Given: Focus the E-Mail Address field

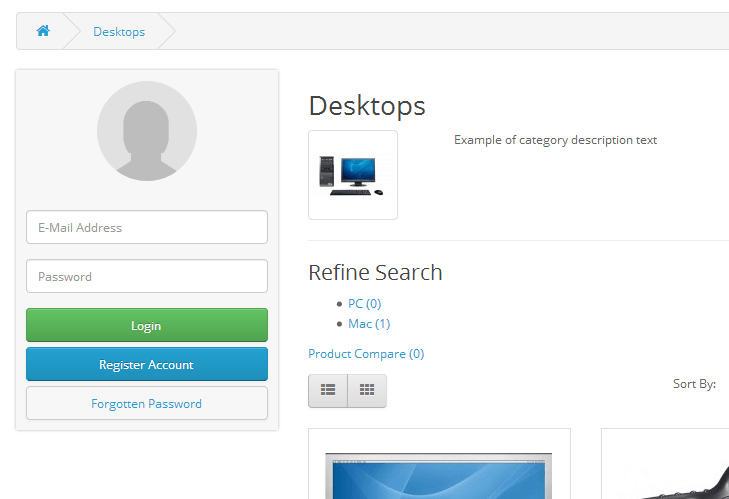Looking at the screenshot, I should [x=147, y=227].
